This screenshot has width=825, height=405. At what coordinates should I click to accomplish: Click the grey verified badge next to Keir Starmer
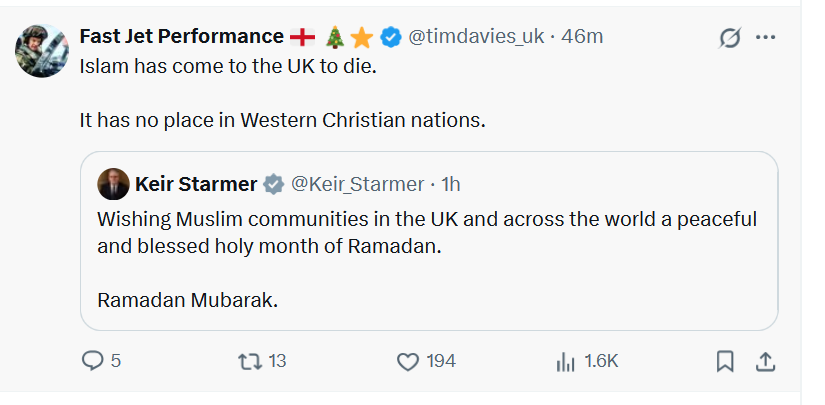[274, 184]
